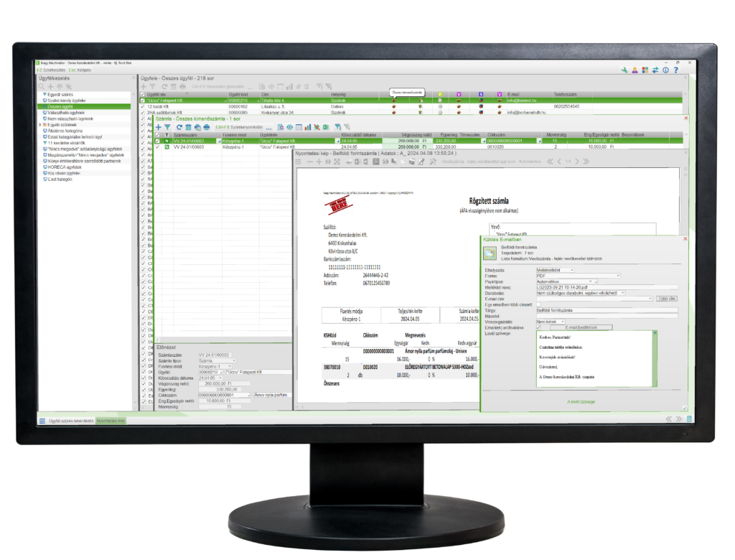Select 'Összes ügyfél' in filter tree
The height and width of the screenshot is (560, 735).
84,106
